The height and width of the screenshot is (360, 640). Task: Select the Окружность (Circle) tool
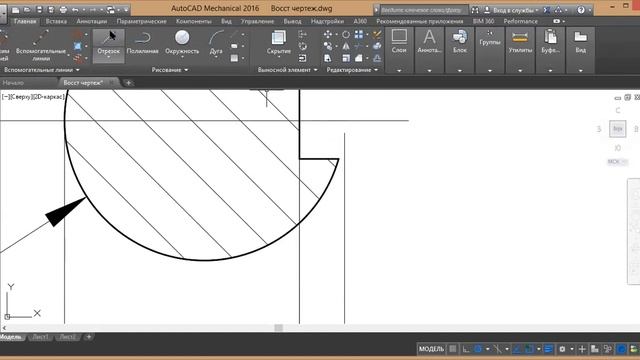(x=182, y=42)
